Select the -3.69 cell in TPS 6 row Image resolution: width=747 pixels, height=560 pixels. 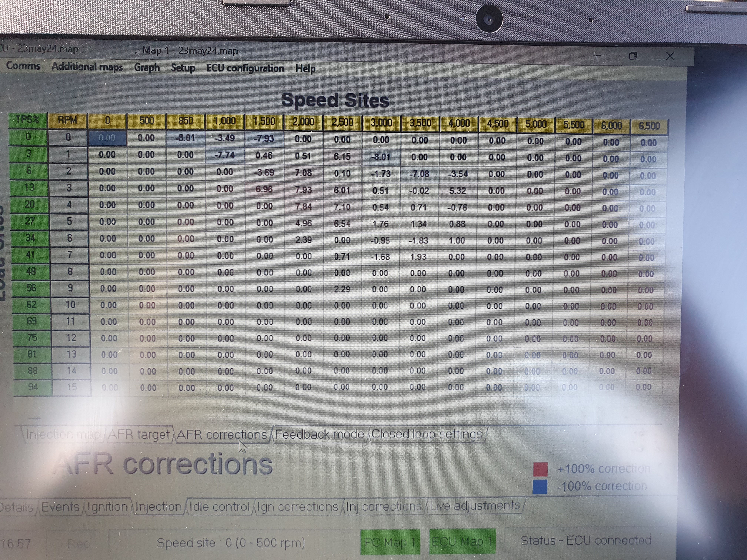(x=264, y=172)
